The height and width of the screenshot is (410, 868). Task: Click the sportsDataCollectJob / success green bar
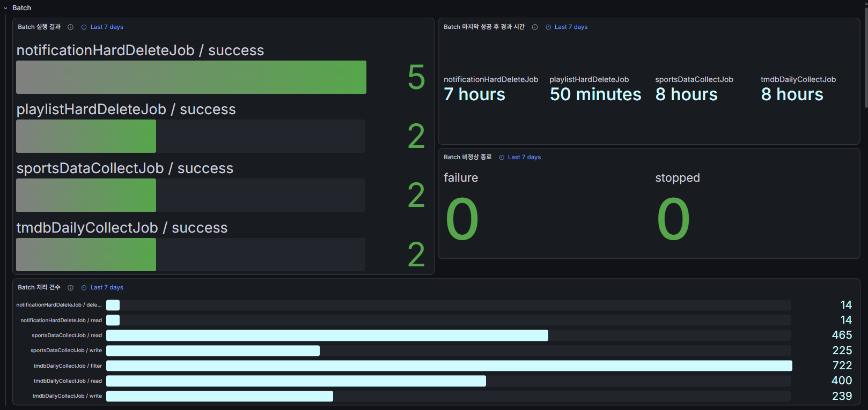(86, 195)
